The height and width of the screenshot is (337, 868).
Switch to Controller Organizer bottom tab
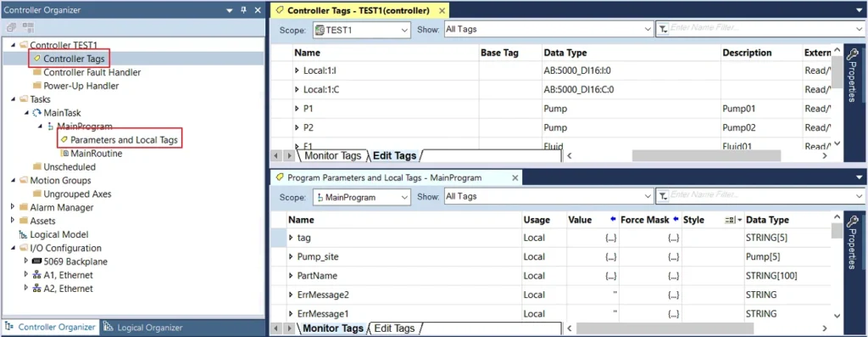(x=50, y=327)
